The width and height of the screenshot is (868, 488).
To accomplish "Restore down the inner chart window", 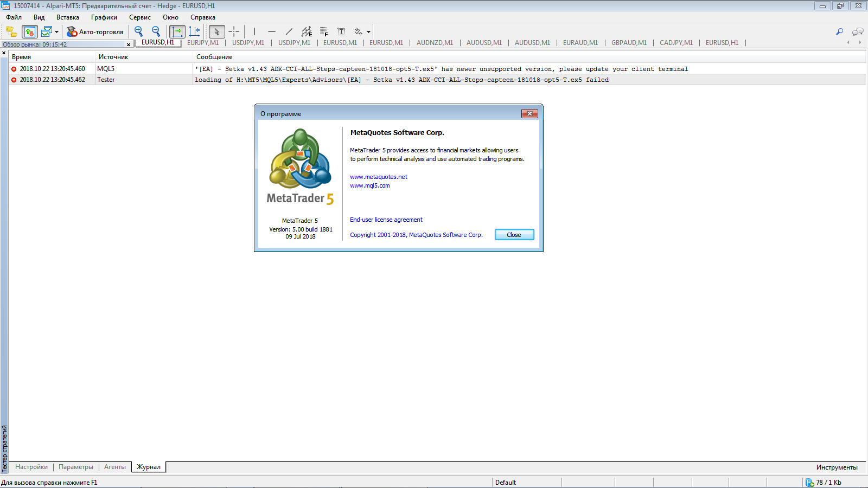I will click(840, 6).
